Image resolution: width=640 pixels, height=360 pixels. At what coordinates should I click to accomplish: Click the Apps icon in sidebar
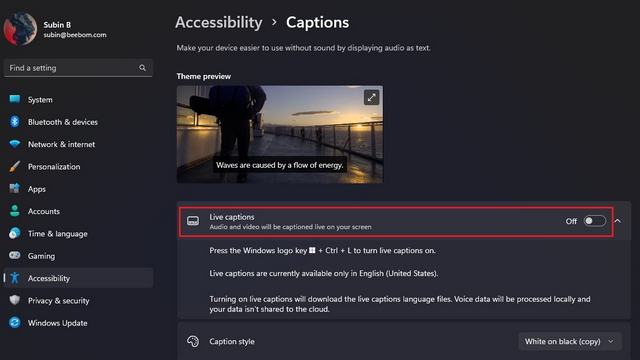point(15,189)
